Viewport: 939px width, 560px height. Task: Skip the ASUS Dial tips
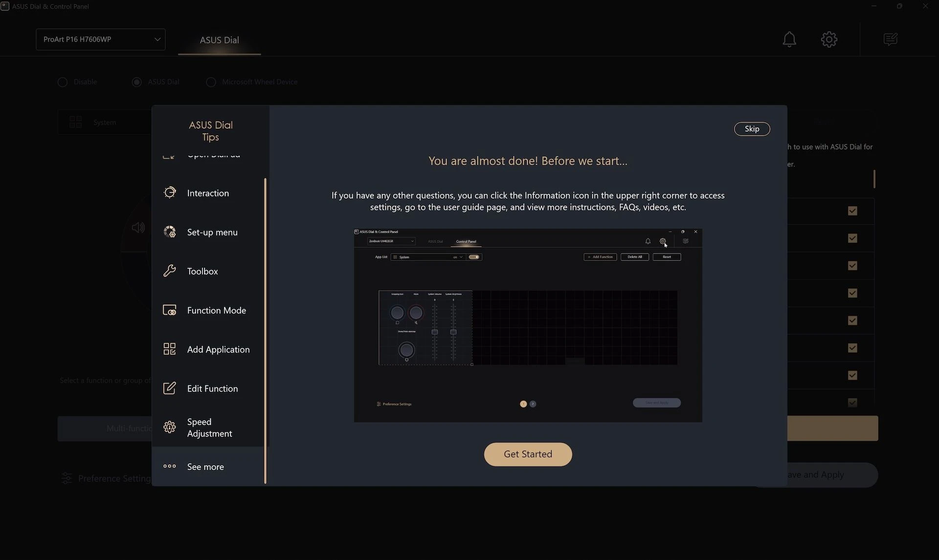click(x=752, y=129)
